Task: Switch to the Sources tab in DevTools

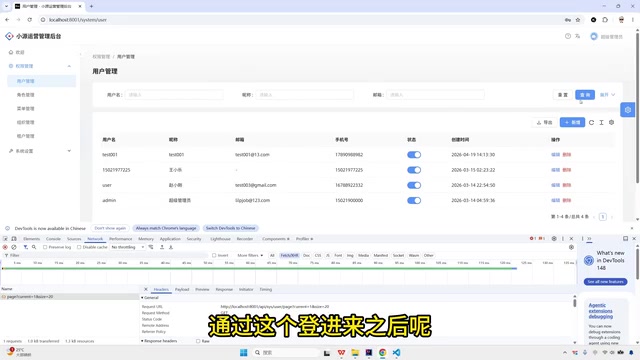Action: point(74,239)
